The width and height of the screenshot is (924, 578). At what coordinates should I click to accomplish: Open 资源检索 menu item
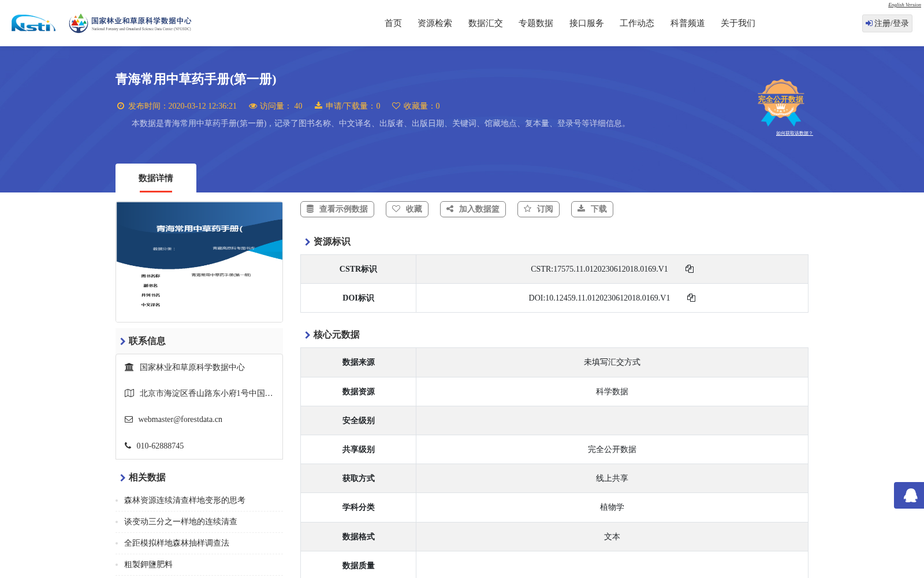click(435, 23)
